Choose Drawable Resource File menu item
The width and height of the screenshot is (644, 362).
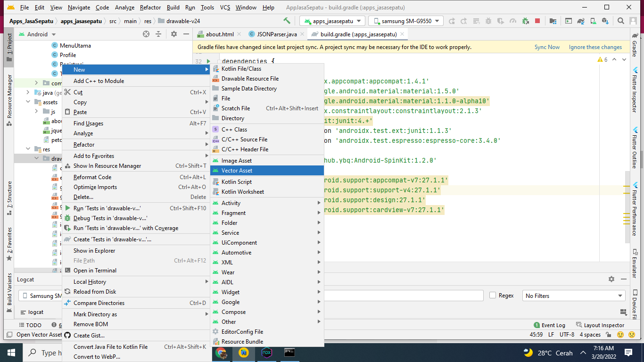[x=267, y=79]
